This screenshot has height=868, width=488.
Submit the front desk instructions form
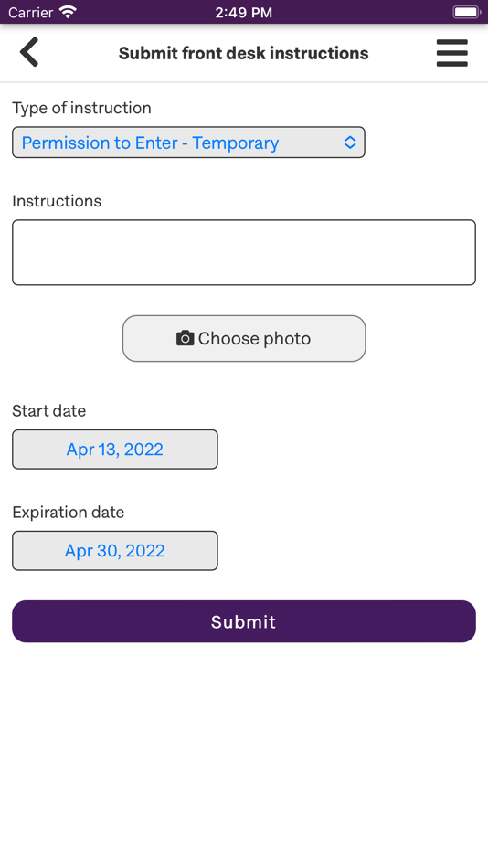pyautogui.click(x=244, y=621)
